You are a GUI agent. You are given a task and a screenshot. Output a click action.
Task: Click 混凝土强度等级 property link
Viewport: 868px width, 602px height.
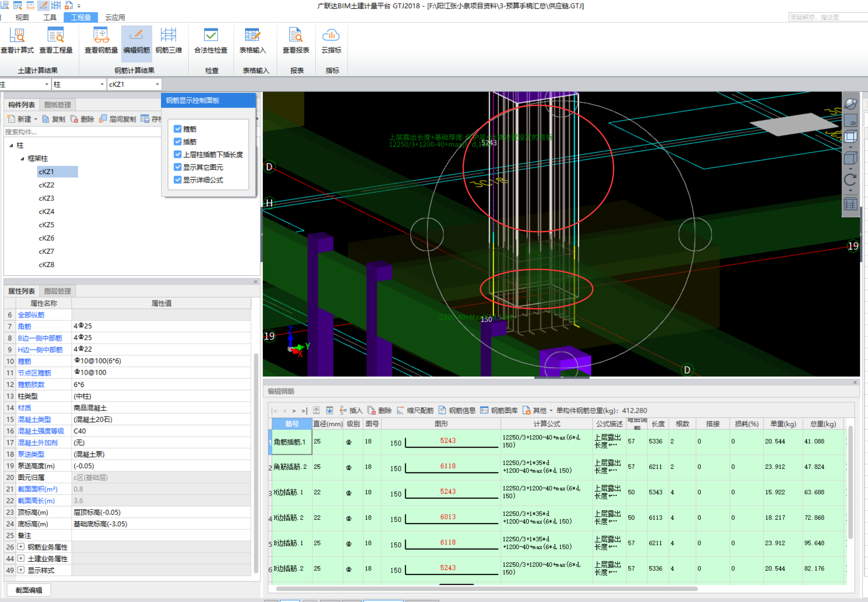(x=41, y=431)
